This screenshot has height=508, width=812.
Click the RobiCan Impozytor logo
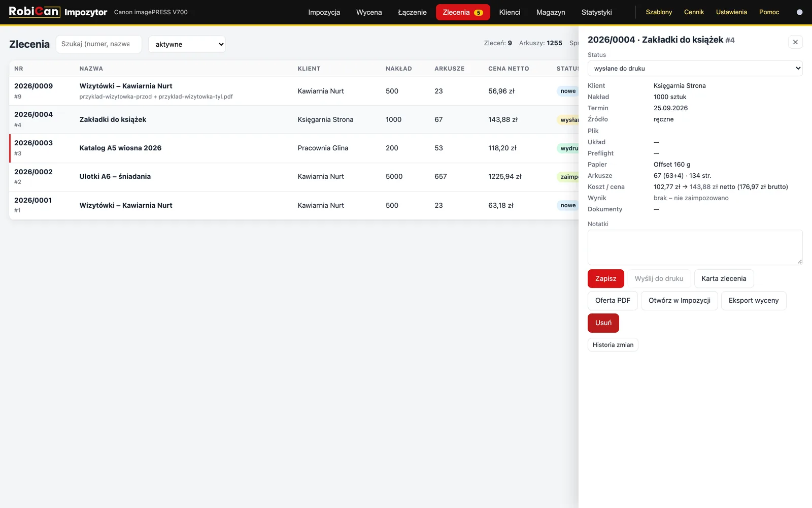(x=58, y=12)
